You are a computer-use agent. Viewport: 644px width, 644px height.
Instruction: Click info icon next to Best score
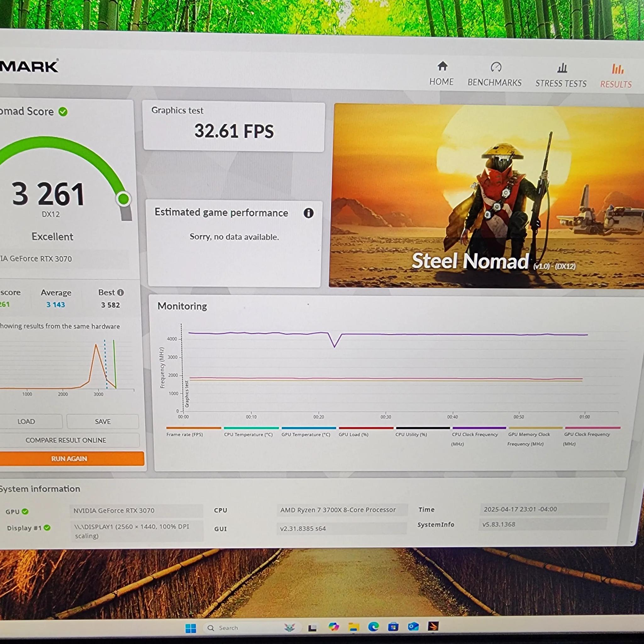point(120,292)
